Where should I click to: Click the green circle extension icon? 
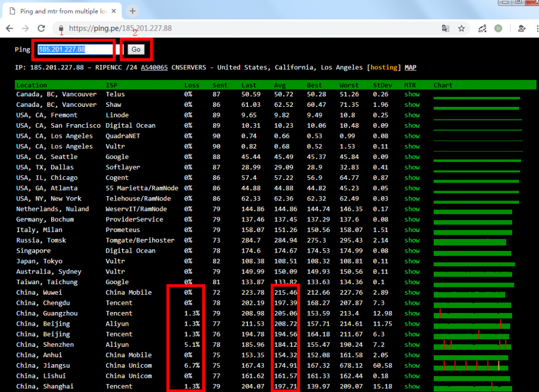click(x=498, y=28)
